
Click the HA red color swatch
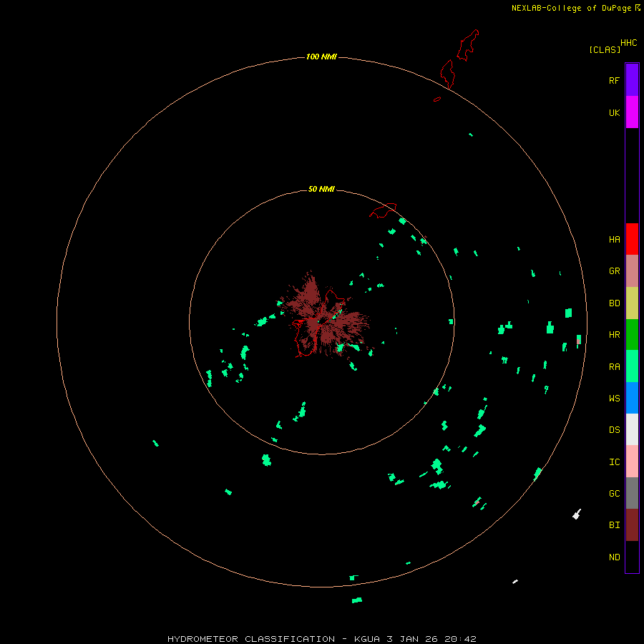[632, 239]
